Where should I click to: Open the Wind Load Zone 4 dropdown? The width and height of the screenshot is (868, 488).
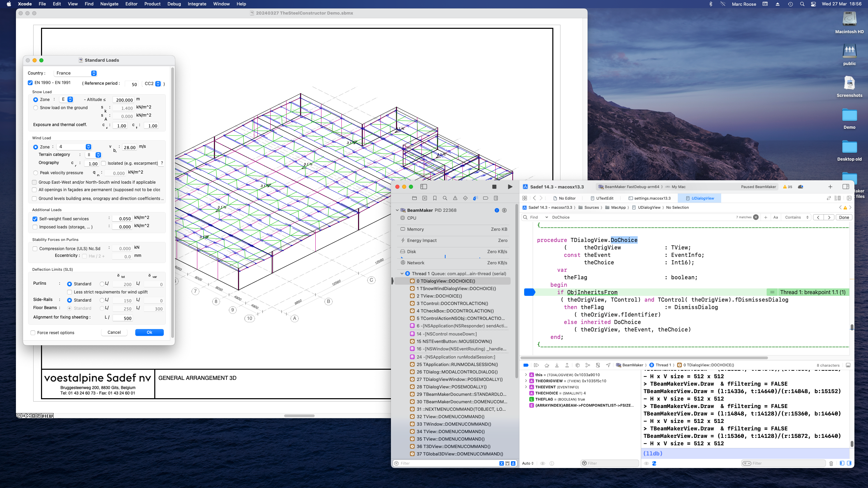click(x=74, y=147)
